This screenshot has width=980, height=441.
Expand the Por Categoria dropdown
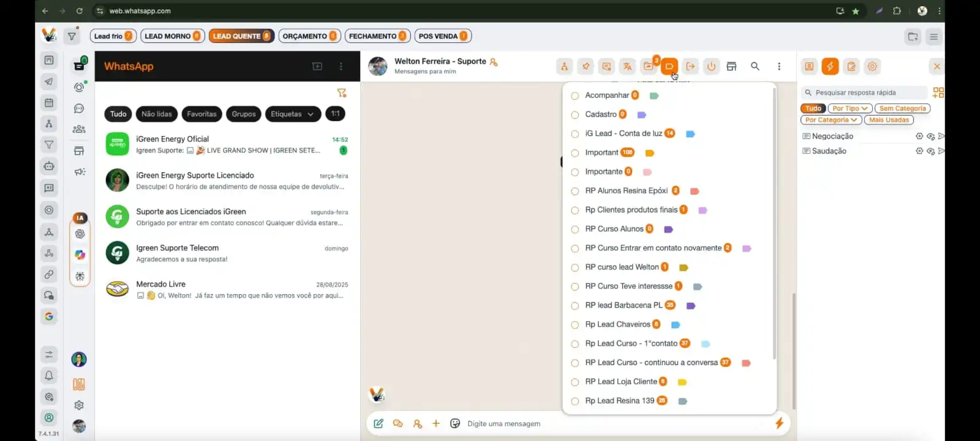pyautogui.click(x=831, y=120)
